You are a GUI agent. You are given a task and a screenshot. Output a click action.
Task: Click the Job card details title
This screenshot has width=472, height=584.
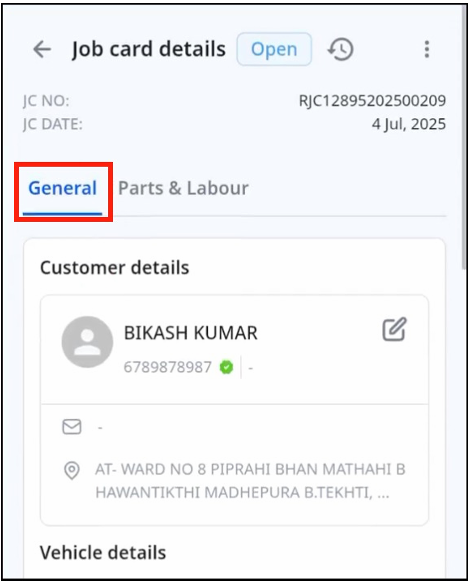(149, 49)
